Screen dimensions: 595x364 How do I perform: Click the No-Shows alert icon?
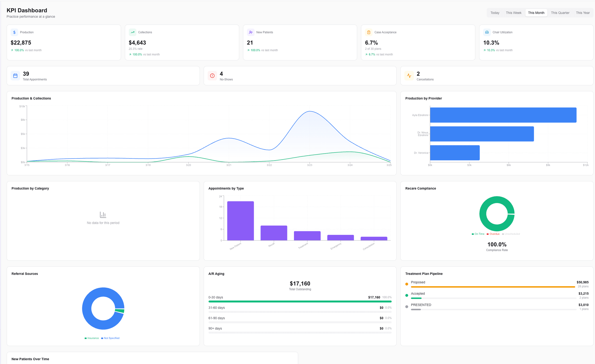(212, 75)
